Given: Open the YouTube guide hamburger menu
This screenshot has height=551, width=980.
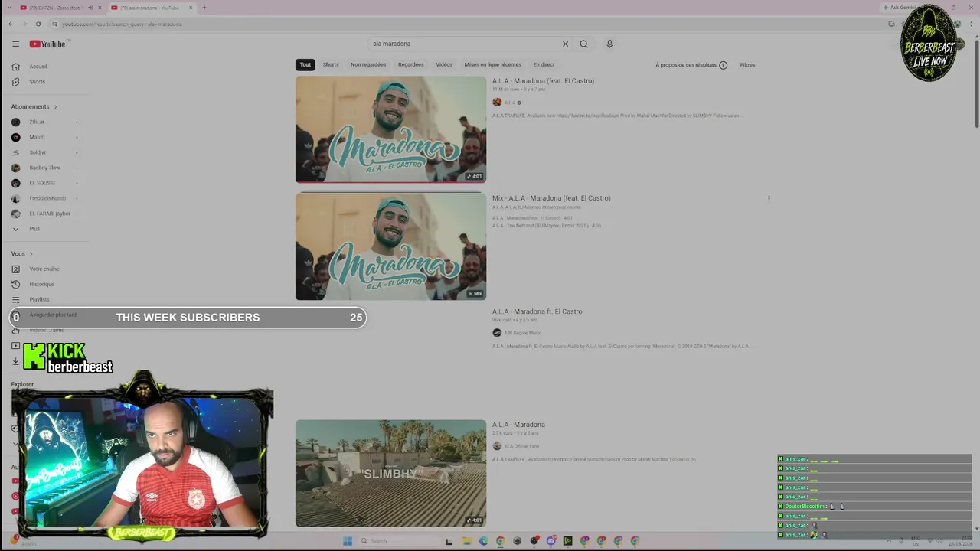Looking at the screenshot, I should 15,44.
